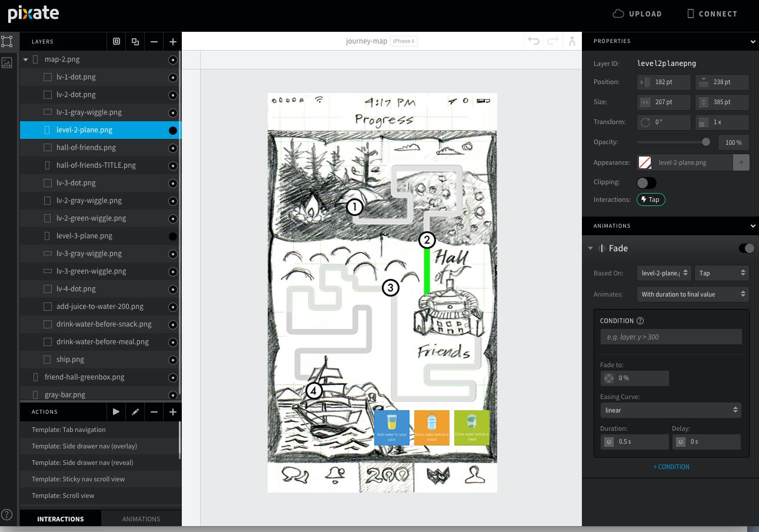
Task: Click the Condition expression input field
Action: pos(671,337)
